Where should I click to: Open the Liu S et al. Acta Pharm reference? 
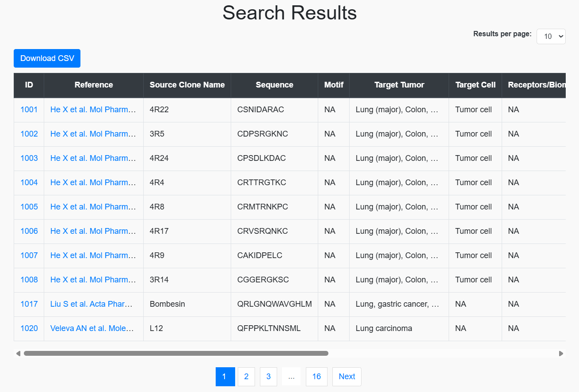pyautogui.click(x=93, y=304)
